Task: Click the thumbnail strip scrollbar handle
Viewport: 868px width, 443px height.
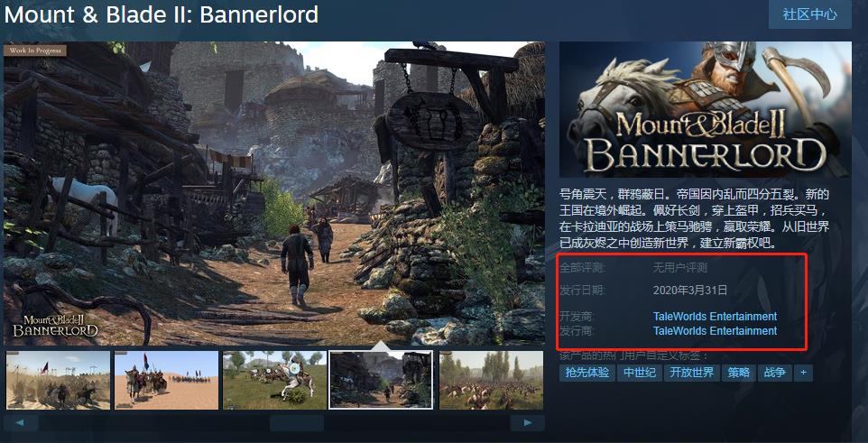Action: coord(297,423)
